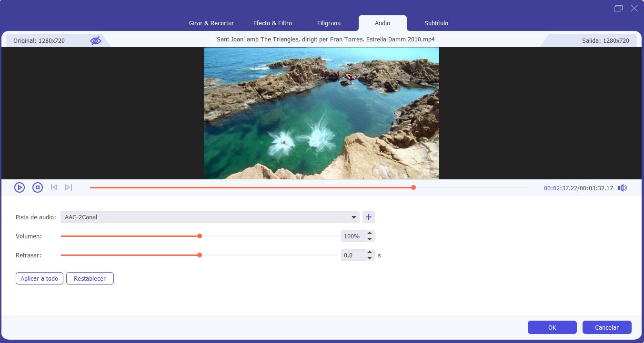Increase volume with the up arrow
Screen dimensions: 644x343
point(370,234)
